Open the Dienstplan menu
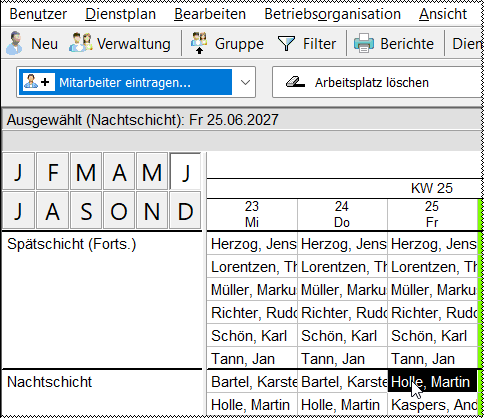This screenshot has height=418, width=484. pyautogui.click(x=120, y=14)
